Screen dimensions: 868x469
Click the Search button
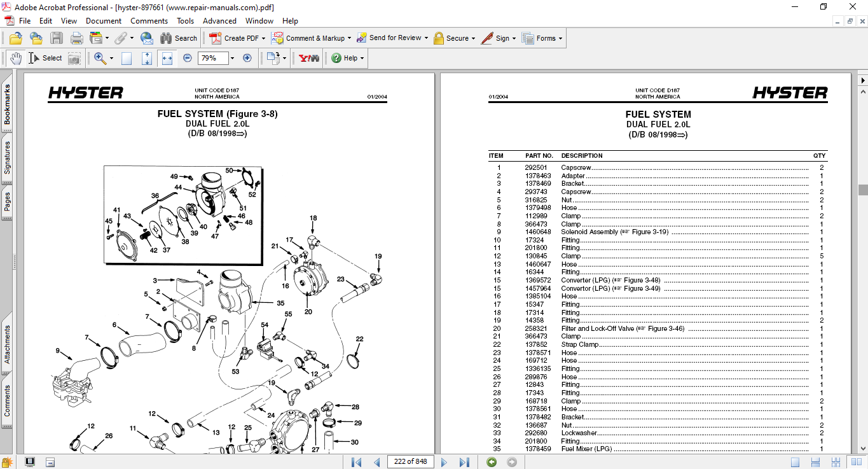[179, 38]
